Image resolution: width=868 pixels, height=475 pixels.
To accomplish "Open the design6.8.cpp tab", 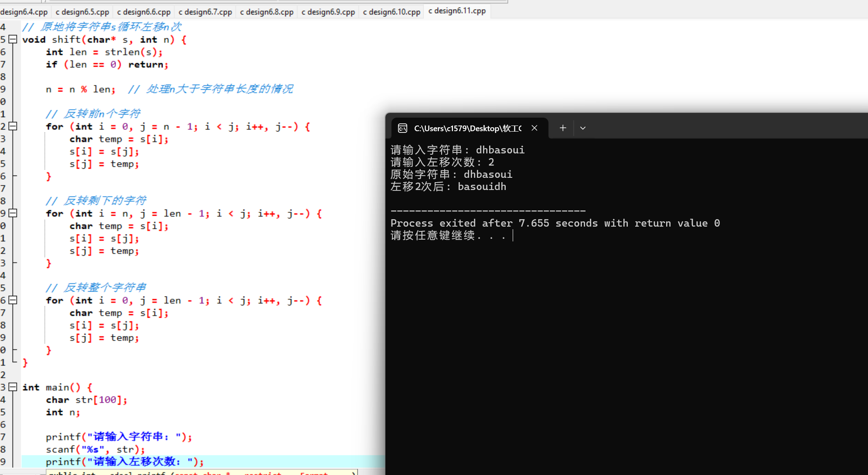I will tap(267, 12).
